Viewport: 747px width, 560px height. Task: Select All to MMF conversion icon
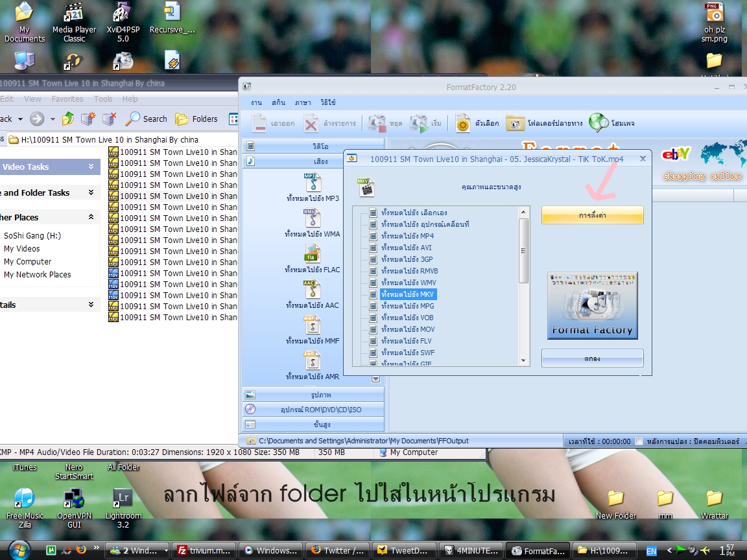click(313, 326)
